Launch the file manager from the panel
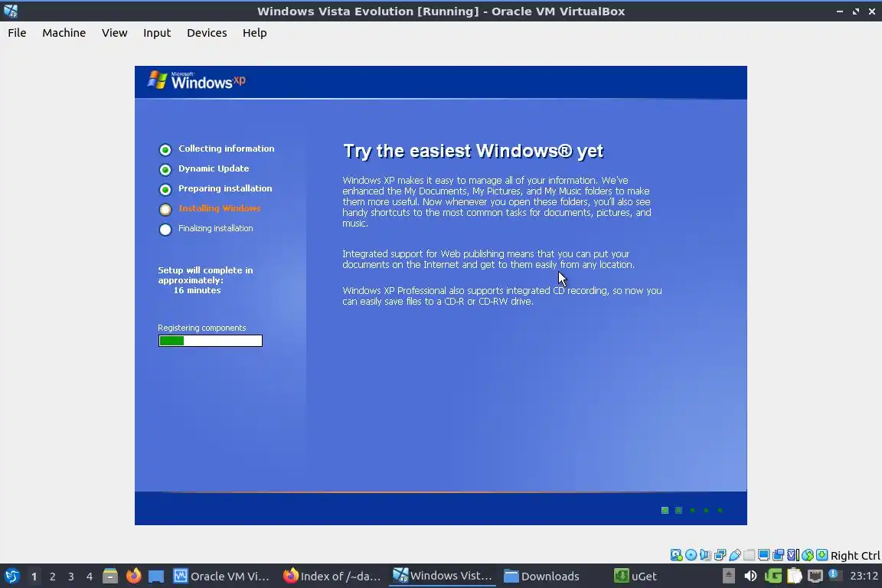 (110, 577)
